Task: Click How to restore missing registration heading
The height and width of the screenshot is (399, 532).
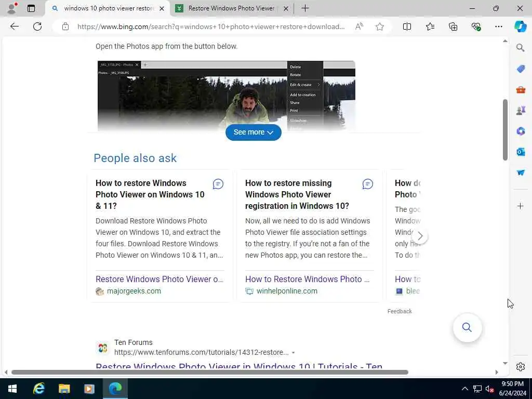Action: [297, 194]
